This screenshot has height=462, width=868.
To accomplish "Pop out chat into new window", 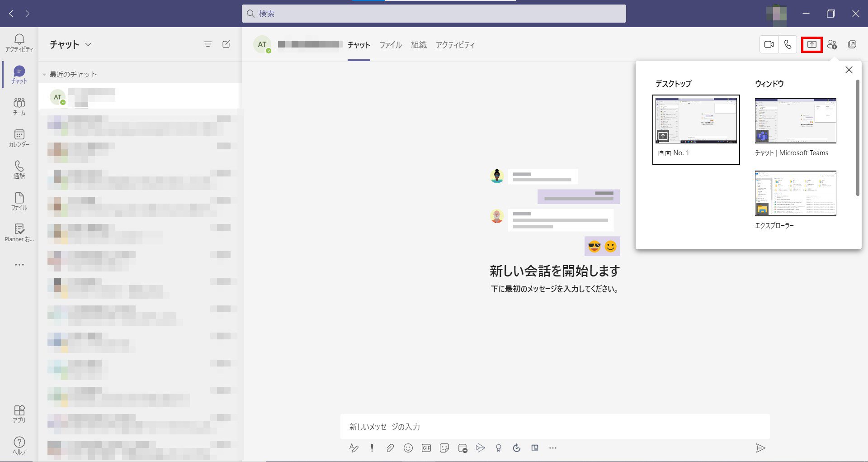I will (852, 44).
